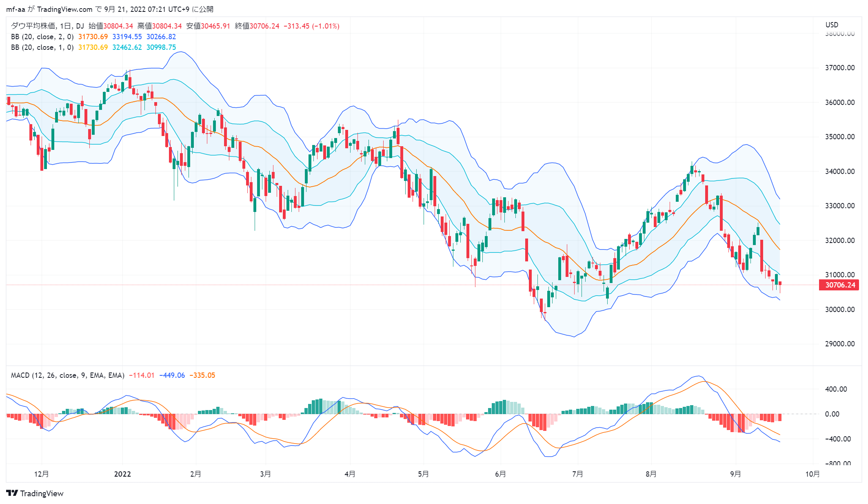Image resolution: width=868 pixels, height=504 pixels.
Task: Click the MACD 400.00 scale label
Action: [836, 389]
